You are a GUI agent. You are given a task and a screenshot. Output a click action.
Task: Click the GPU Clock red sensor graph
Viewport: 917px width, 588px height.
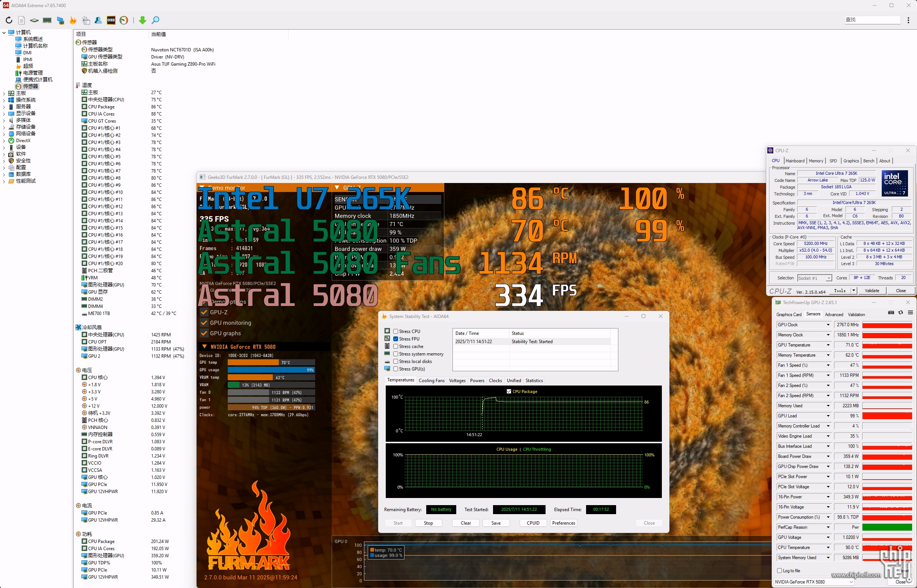coord(887,325)
